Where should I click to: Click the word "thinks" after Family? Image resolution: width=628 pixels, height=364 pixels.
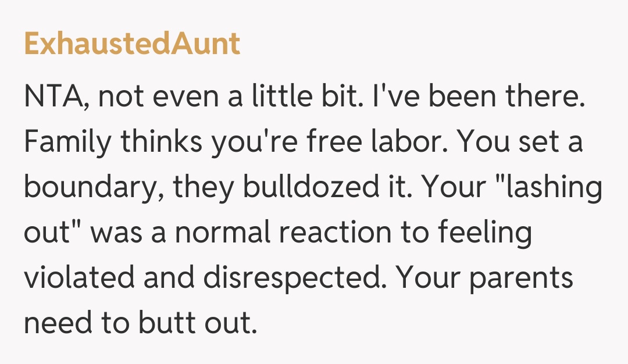151,142
